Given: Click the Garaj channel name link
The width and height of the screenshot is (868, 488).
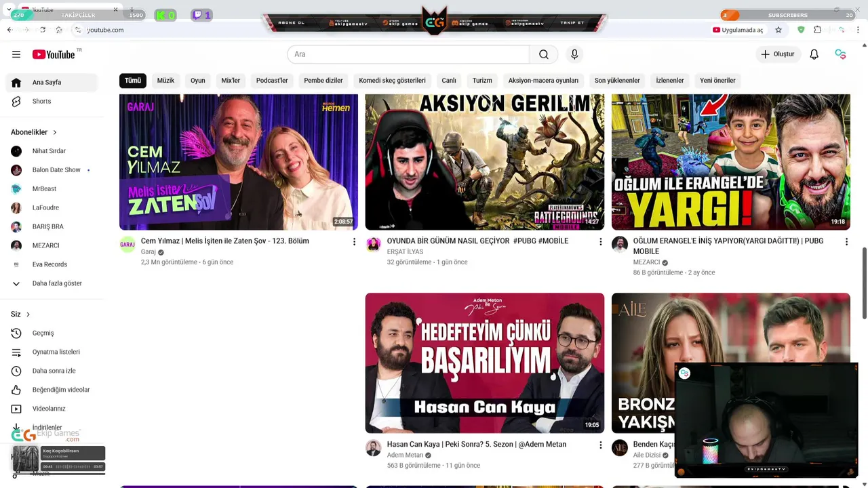Looking at the screenshot, I should (148, 252).
